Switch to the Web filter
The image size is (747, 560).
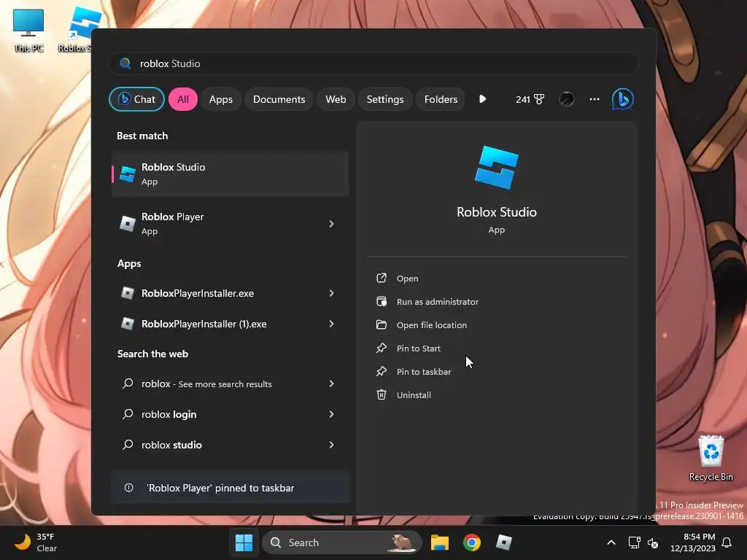point(336,99)
